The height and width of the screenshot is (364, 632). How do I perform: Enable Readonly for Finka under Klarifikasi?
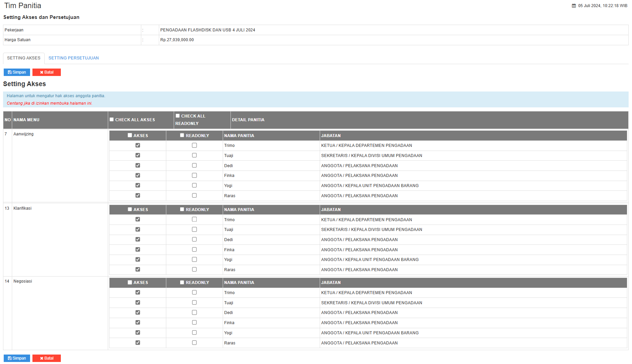(x=194, y=250)
